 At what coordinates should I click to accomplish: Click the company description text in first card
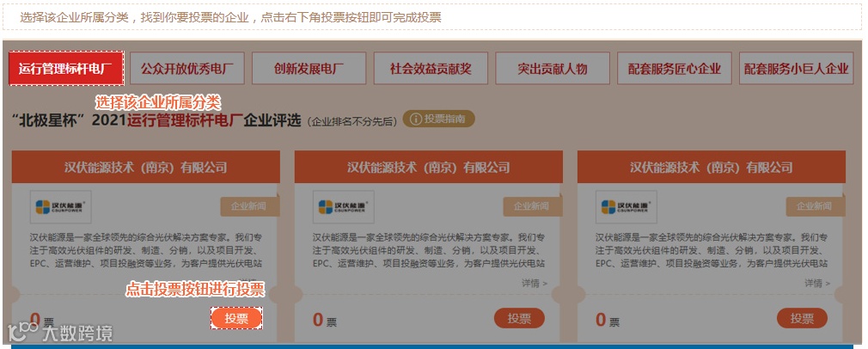tap(146, 251)
